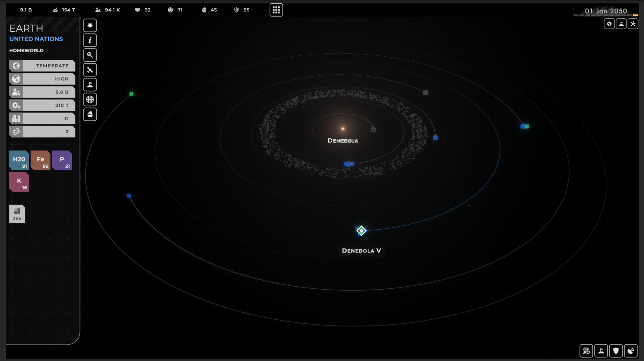Click the purple P phosphorus resource swatch

click(62, 160)
